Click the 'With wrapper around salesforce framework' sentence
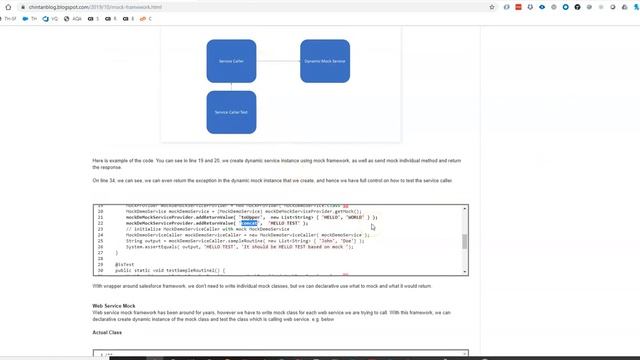The height and width of the screenshot is (360, 640). [x=262, y=286]
